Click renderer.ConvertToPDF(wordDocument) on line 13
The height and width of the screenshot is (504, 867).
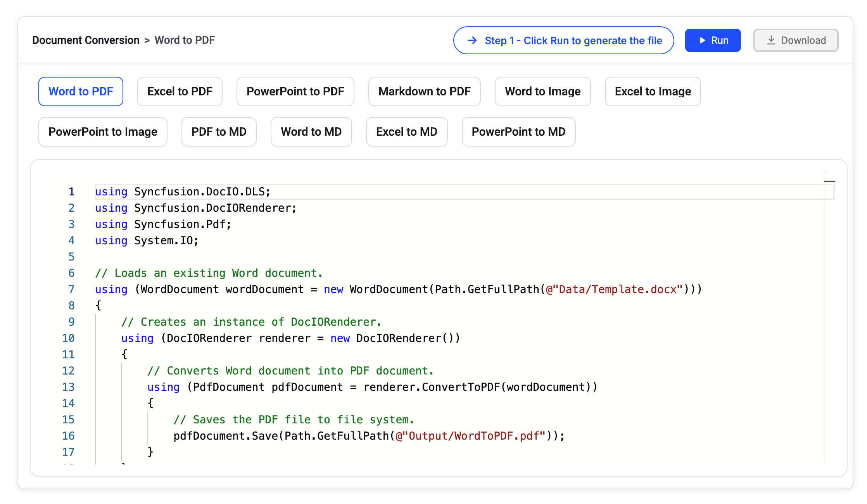click(x=477, y=387)
